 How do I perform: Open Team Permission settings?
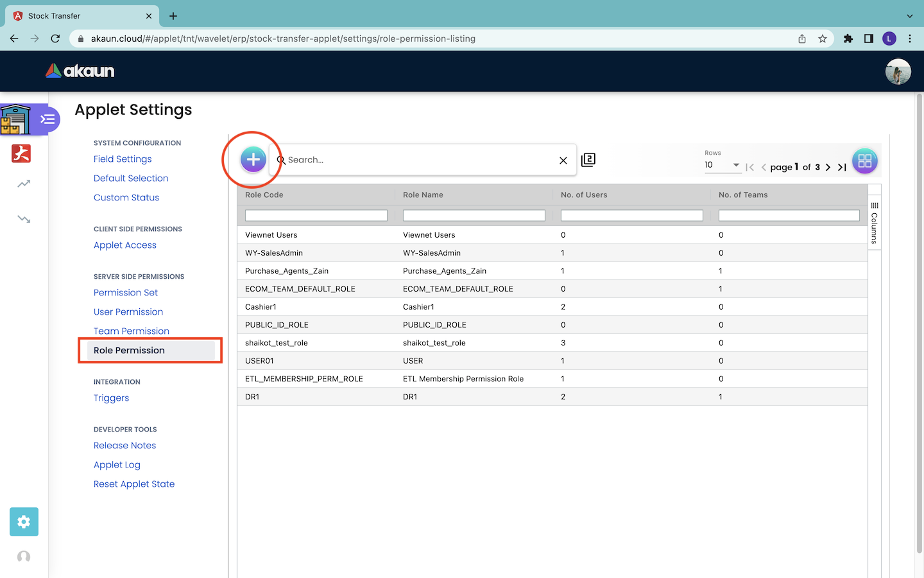point(132,331)
